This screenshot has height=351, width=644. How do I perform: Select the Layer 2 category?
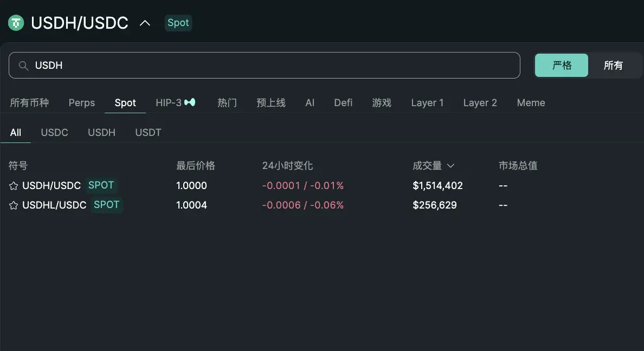tap(480, 102)
